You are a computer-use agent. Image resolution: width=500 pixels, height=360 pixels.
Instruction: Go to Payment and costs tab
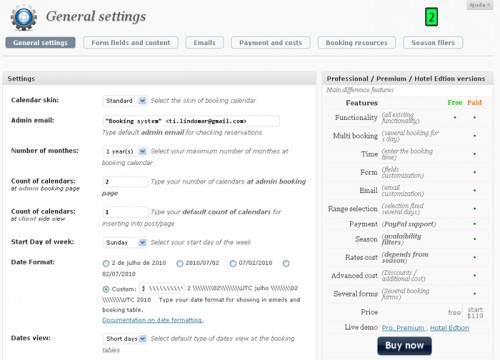[x=270, y=43]
